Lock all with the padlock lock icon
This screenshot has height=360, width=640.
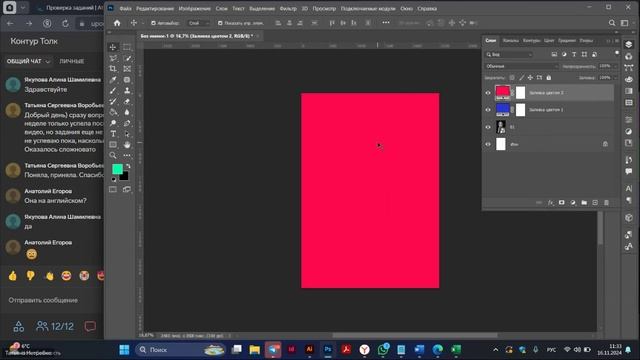(549, 78)
